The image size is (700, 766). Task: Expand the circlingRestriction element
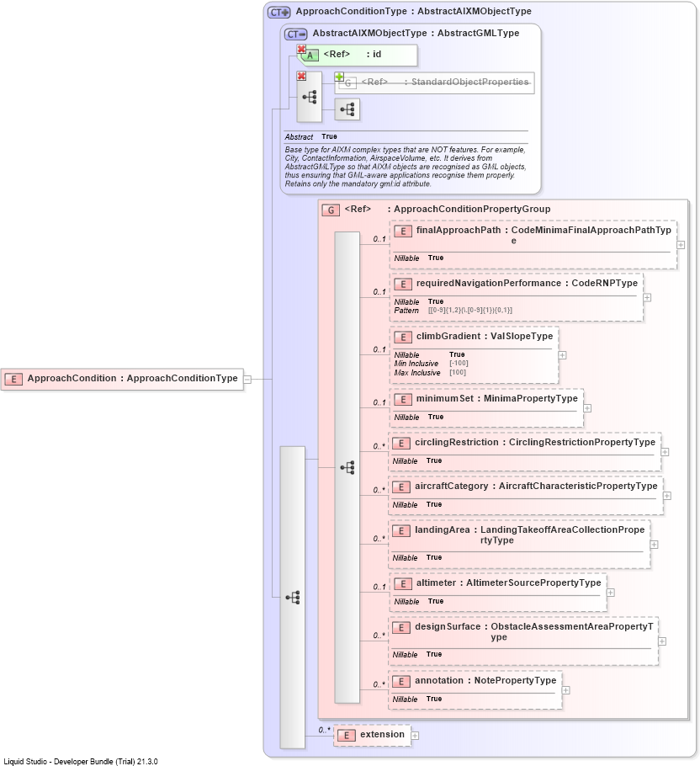coord(665,452)
